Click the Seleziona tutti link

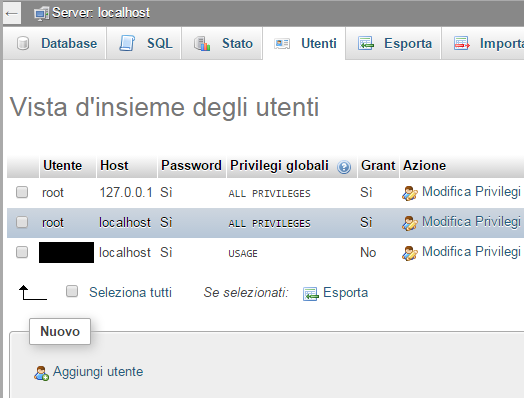pos(130,292)
